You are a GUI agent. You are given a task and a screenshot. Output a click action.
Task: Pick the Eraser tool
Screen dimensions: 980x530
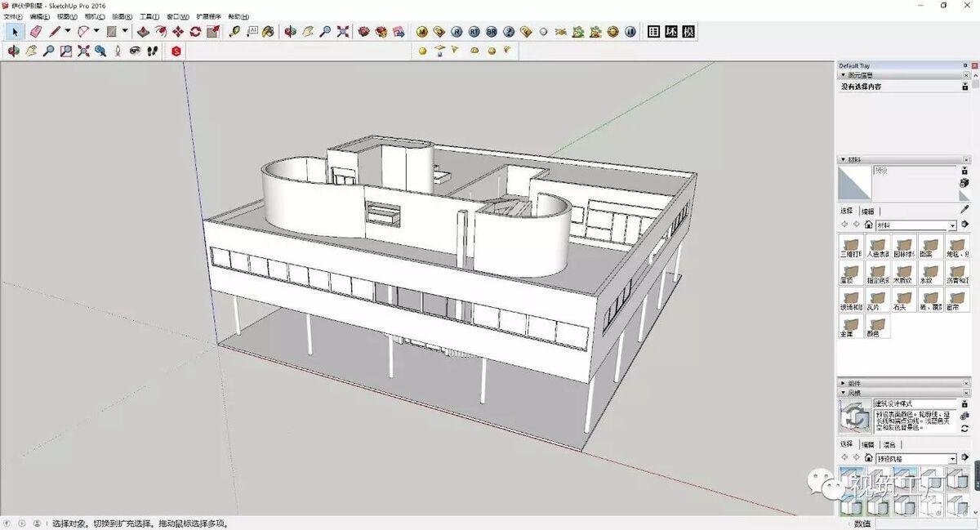(35, 32)
